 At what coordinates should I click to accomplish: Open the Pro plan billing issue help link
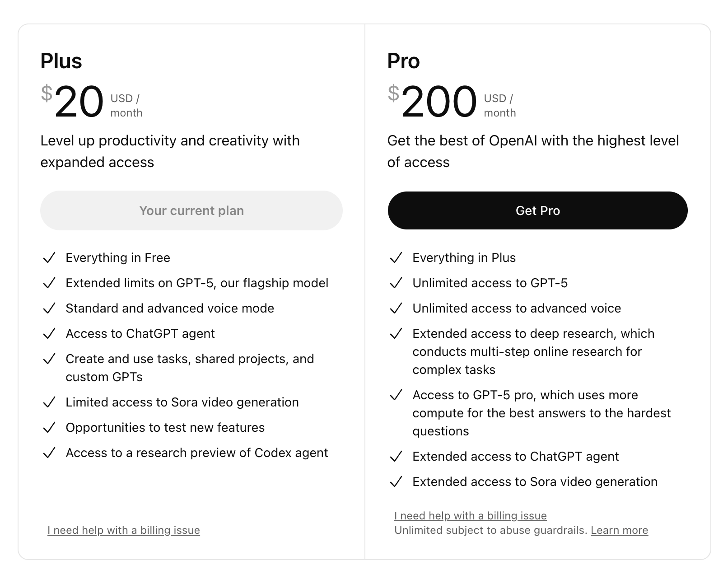470,516
